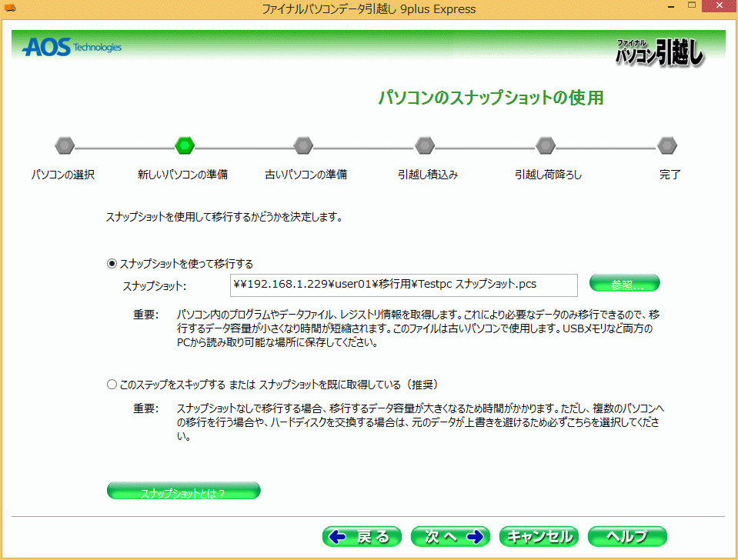The image size is (738, 560).
Task: Select スナップショットを使って移行する radio option
Action: pos(112,263)
